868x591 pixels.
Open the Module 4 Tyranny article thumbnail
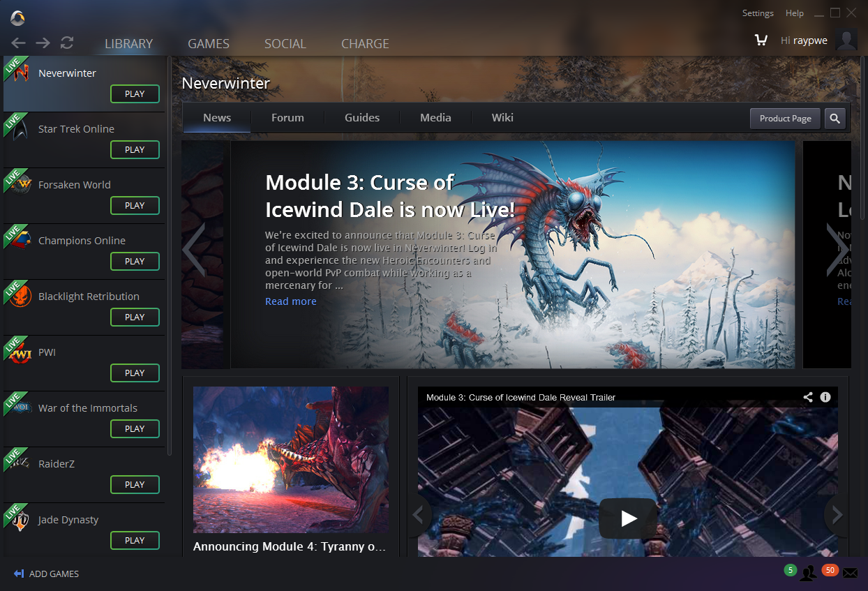coord(291,460)
